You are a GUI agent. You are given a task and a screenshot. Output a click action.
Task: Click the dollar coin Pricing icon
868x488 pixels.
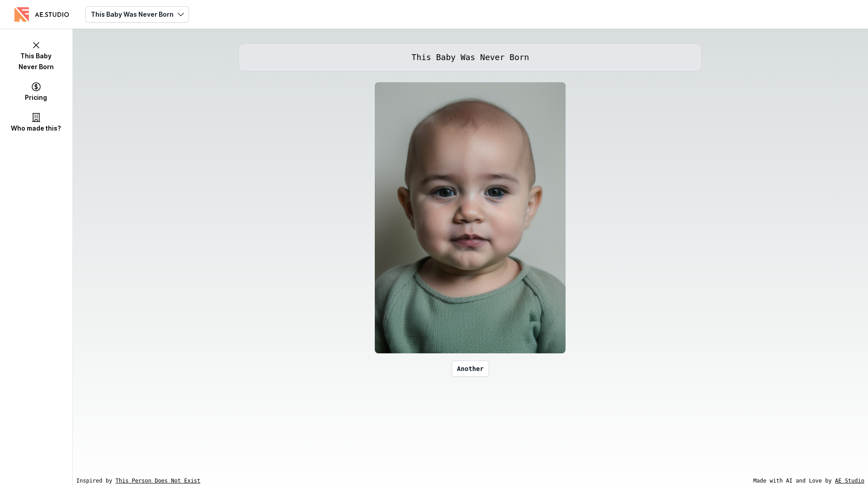(36, 87)
